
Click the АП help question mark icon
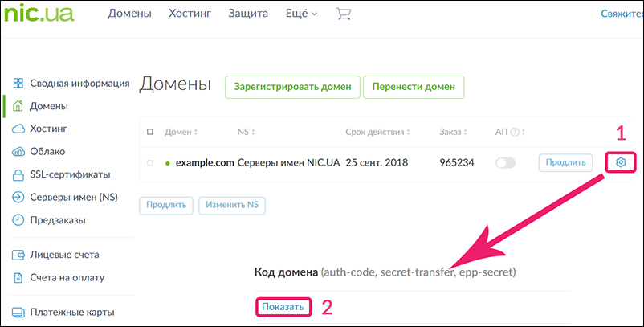point(515,132)
